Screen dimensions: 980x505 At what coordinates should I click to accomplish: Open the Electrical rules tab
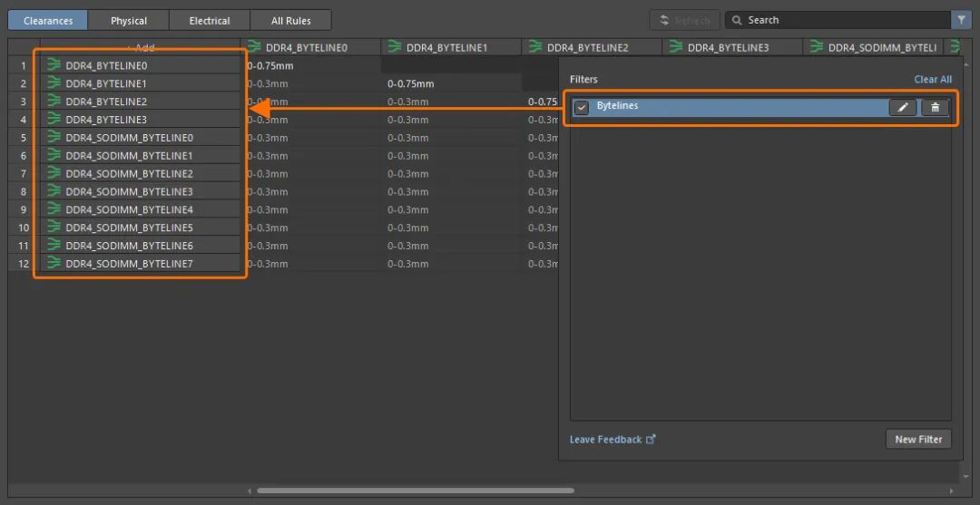click(210, 20)
